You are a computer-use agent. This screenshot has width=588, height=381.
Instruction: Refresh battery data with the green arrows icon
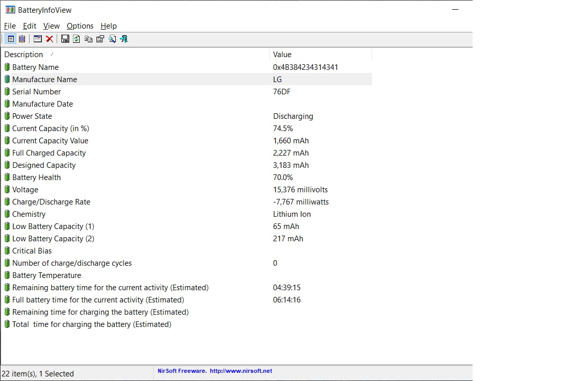click(x=77, y=39)
